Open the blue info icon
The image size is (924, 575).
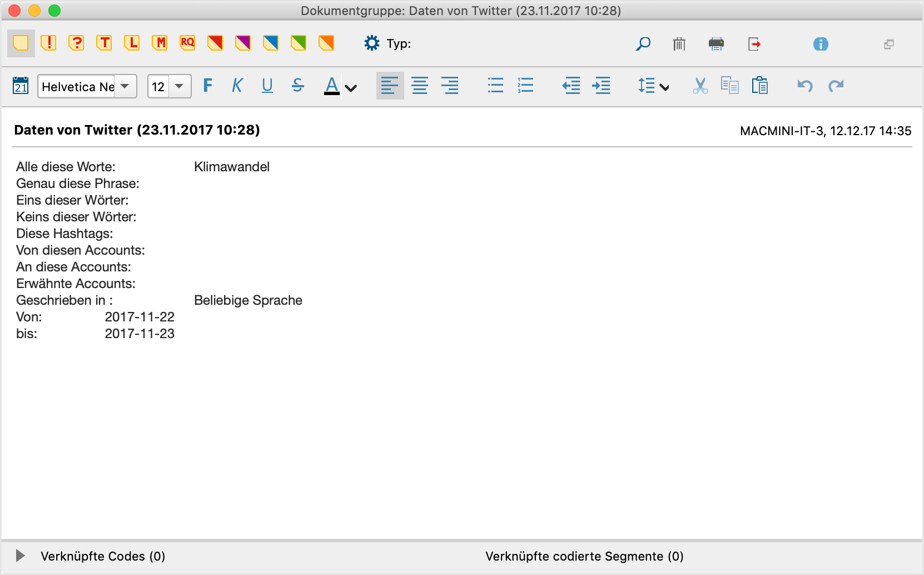(x=821, y=44)
